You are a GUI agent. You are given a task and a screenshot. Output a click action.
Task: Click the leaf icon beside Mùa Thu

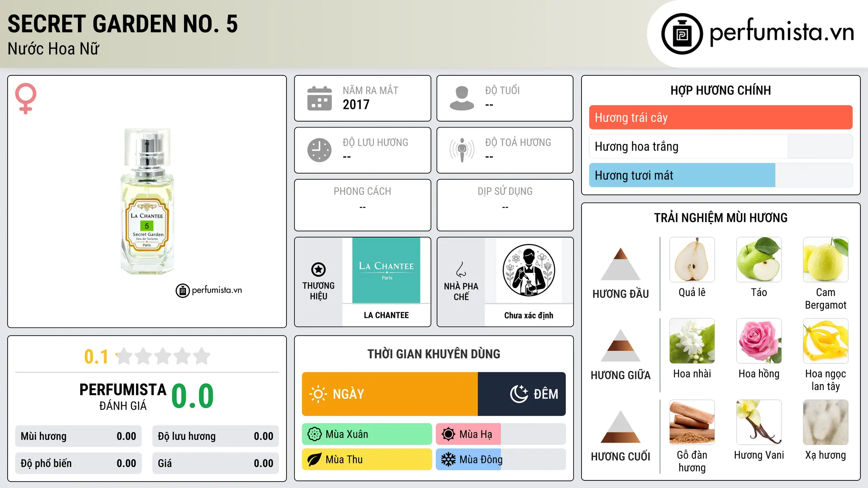(x=314, y=460)
